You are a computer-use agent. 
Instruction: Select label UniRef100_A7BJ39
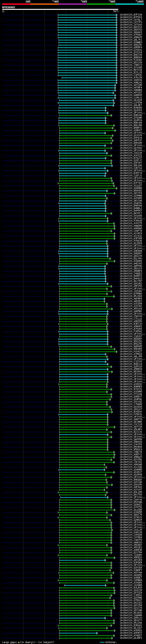pyautogui.click(x=131, y=77)
